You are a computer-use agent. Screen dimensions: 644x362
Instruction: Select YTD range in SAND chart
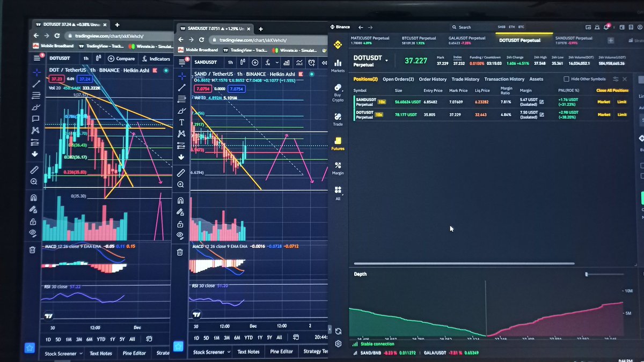click(248, 338)
